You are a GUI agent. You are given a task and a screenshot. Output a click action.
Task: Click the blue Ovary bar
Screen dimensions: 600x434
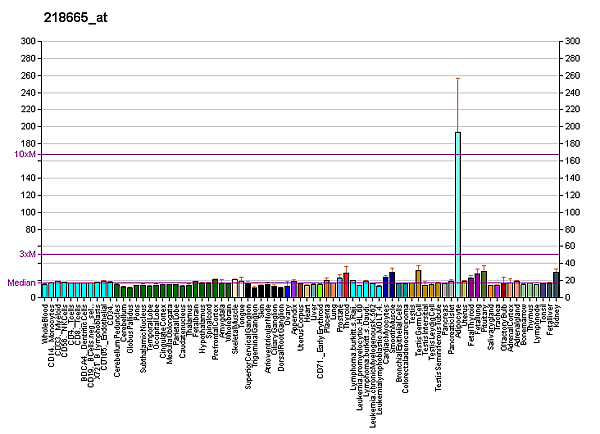coord(287,292)
